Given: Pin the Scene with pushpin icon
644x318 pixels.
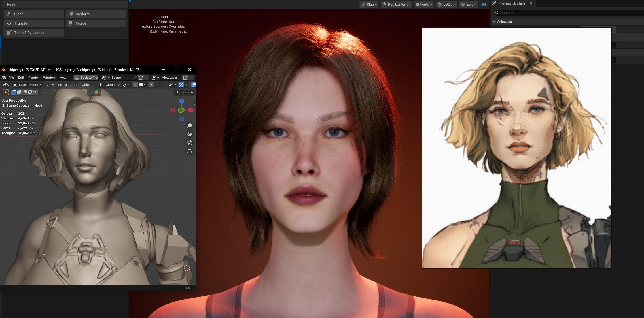Looking at the screenshot, I should point(135,78).
